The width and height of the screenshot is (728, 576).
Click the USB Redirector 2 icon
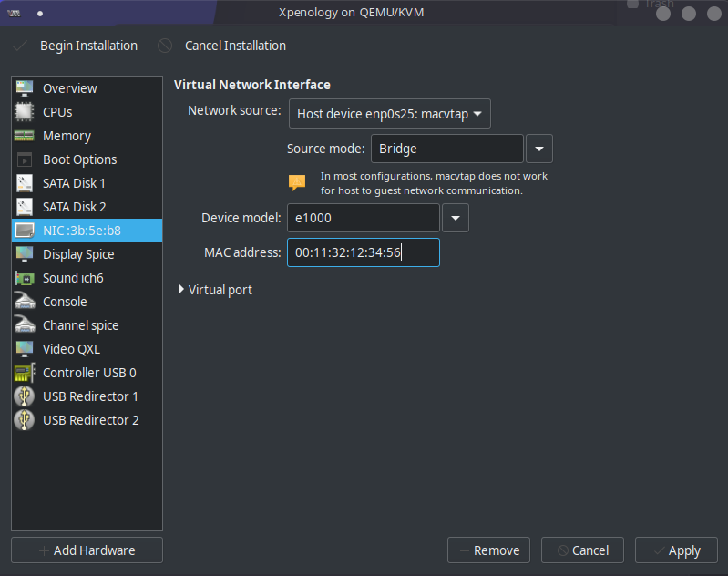click(x=24, y=420)
